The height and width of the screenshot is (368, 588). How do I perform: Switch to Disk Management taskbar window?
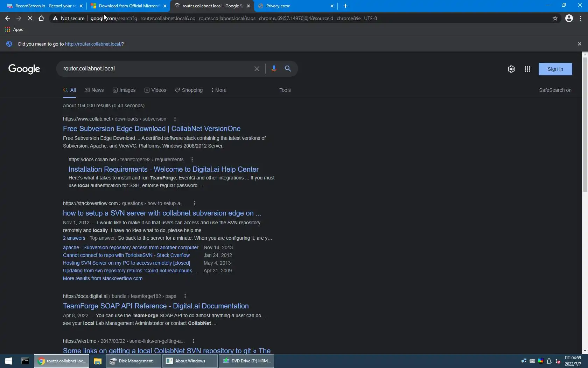[134, 361]
